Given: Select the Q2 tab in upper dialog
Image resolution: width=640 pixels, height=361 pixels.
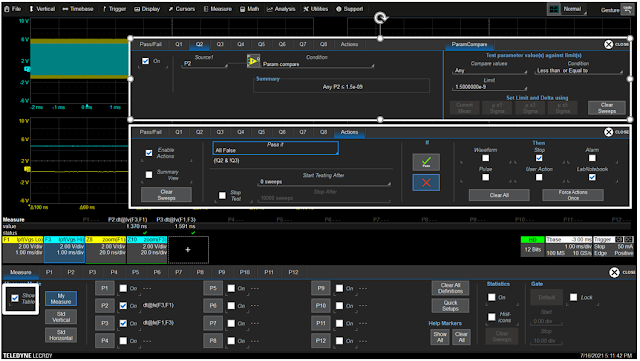Looking at the screenshot, I should [199, 44].
